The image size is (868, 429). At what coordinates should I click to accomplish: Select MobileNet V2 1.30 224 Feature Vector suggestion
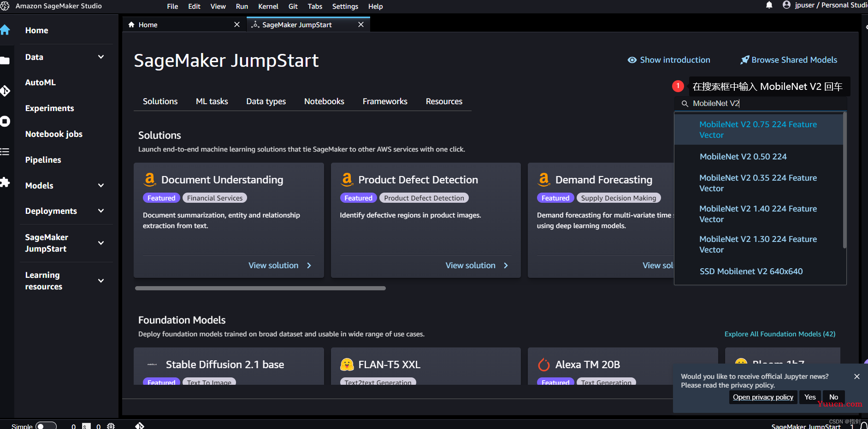tap(759, 244)
